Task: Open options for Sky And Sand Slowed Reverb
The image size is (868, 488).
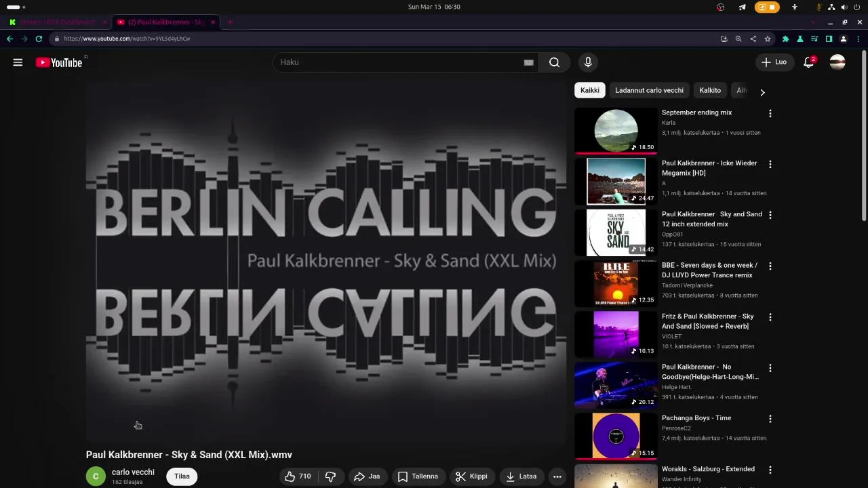Action: pos(770,317)
